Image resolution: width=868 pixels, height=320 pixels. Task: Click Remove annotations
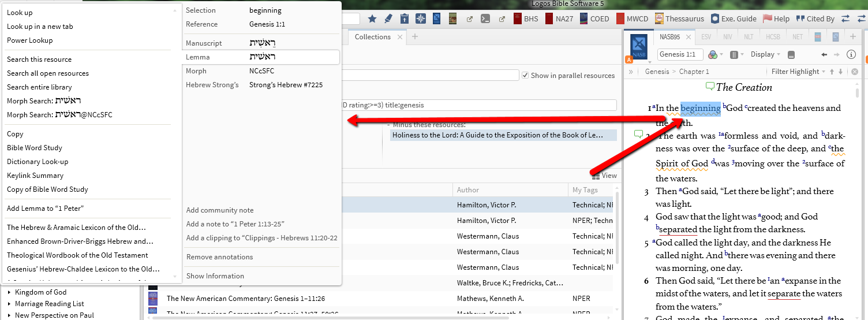pyautogui.click(x=219, y=256)
